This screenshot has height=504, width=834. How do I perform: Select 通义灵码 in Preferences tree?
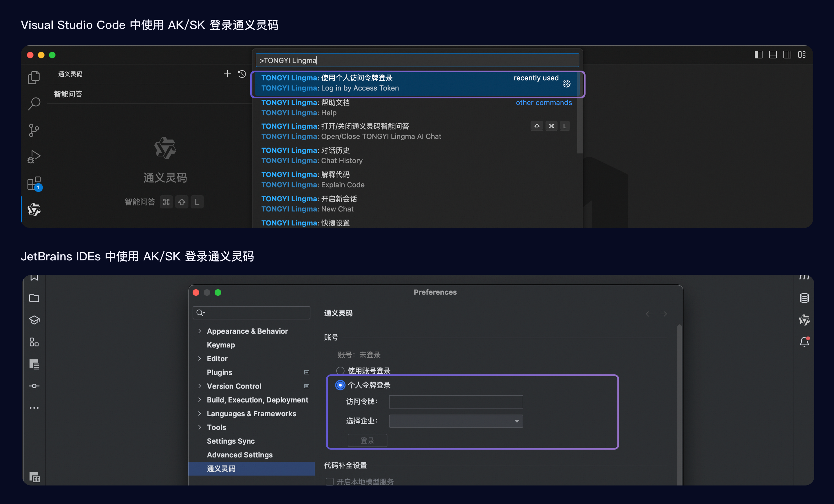pos(251,468)
